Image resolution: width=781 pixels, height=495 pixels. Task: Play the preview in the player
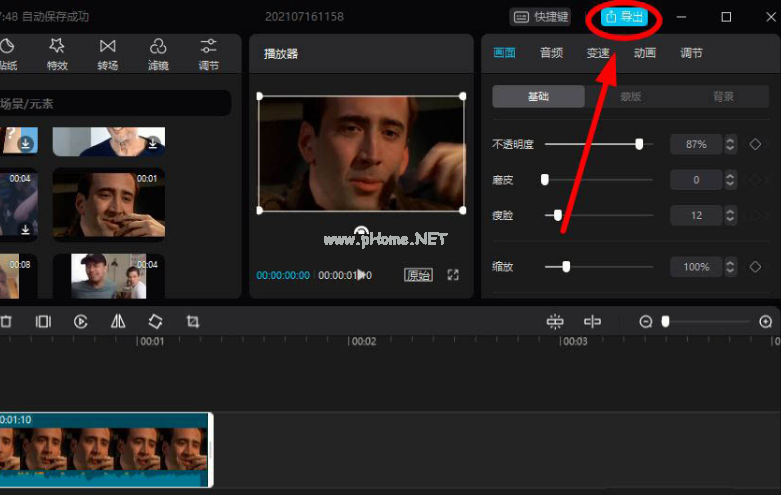362,275
